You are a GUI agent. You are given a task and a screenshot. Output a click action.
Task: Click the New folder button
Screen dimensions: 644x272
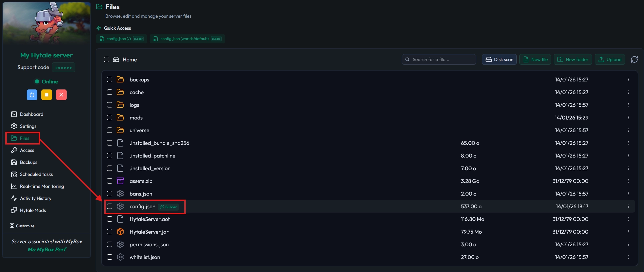[573, 59]
